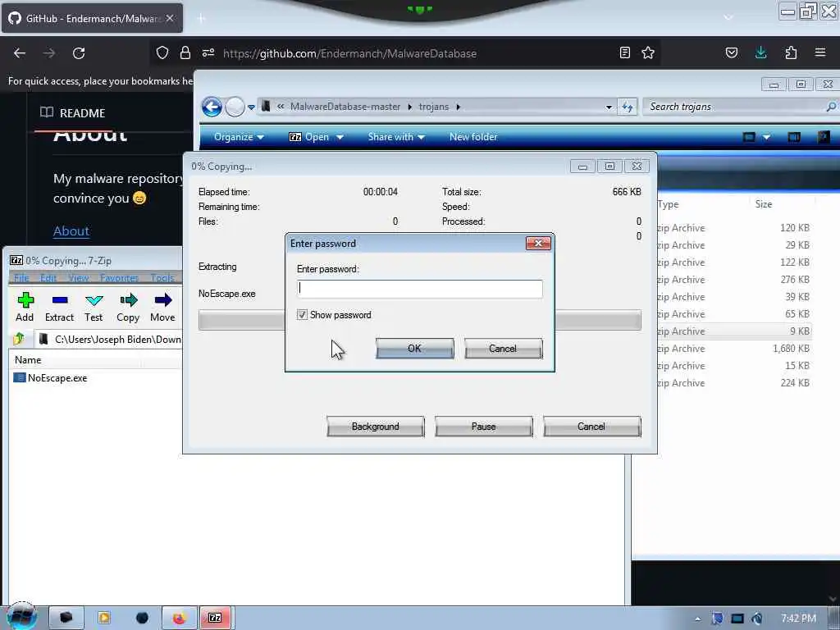Open a new Firefox tab
The width and height of the screenshot is (840, 630).
click(202, 19)
